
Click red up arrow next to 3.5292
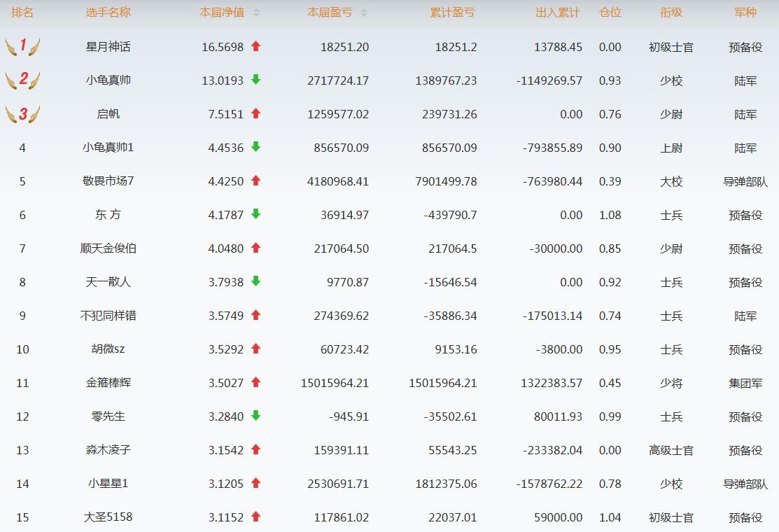tap(256, 348)
